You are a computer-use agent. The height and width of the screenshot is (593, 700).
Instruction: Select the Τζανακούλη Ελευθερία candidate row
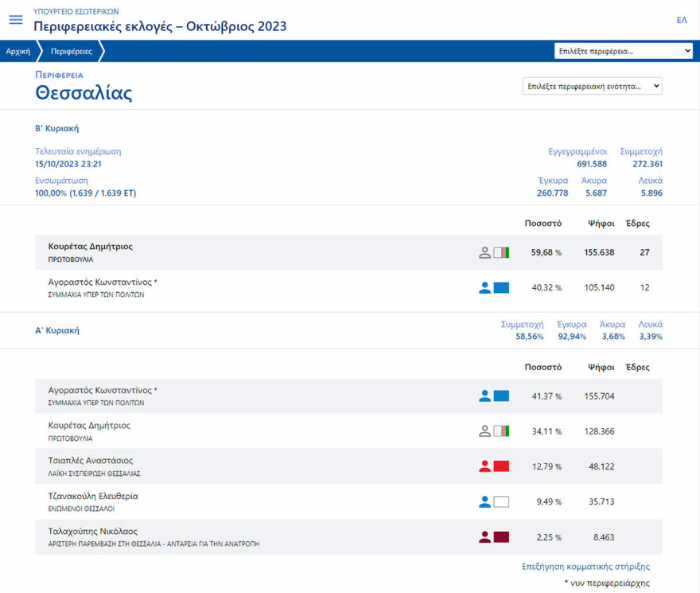pos(239,502)
